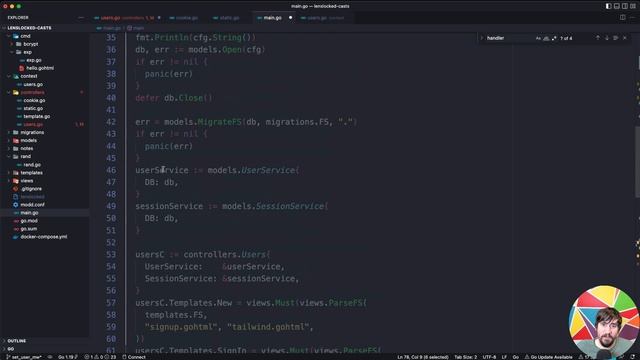This screenshot has width=640, height=360.
Task: Expand the views folder
Action: click(45, 181)
